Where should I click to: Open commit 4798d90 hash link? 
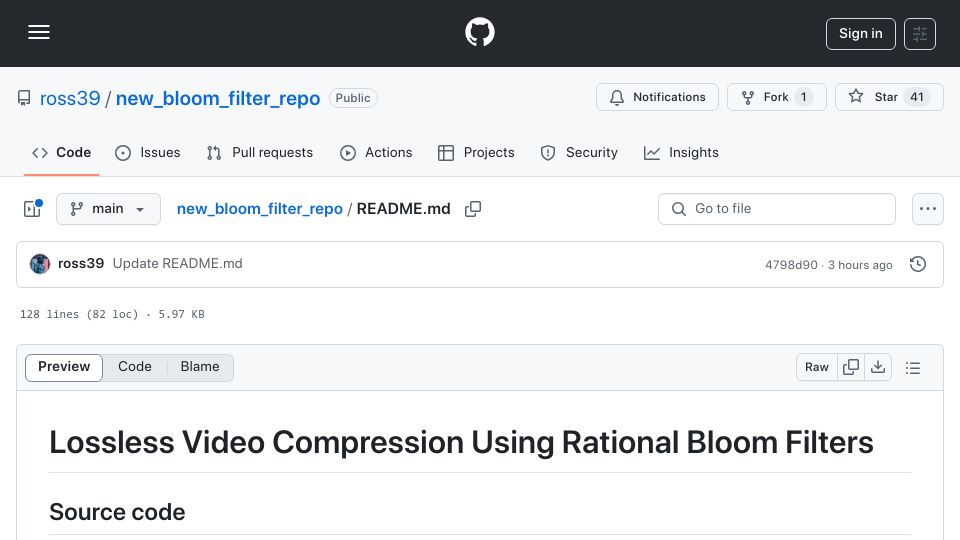791,264
